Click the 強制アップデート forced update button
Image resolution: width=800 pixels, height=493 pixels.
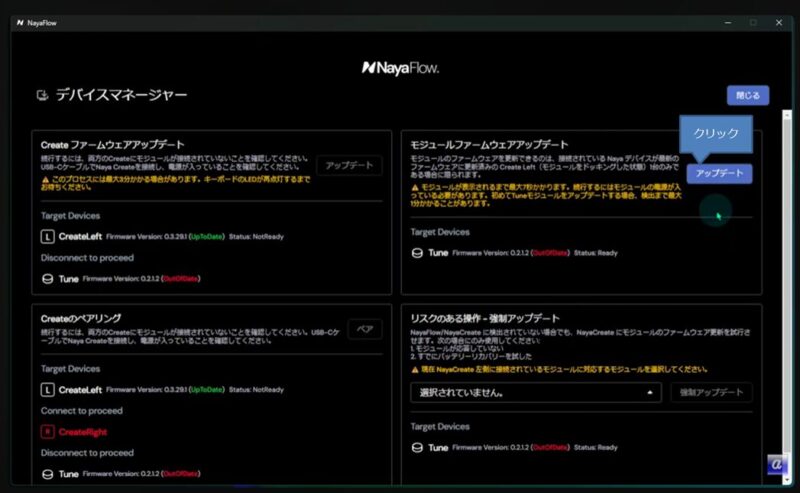click(x=710, y=393)
